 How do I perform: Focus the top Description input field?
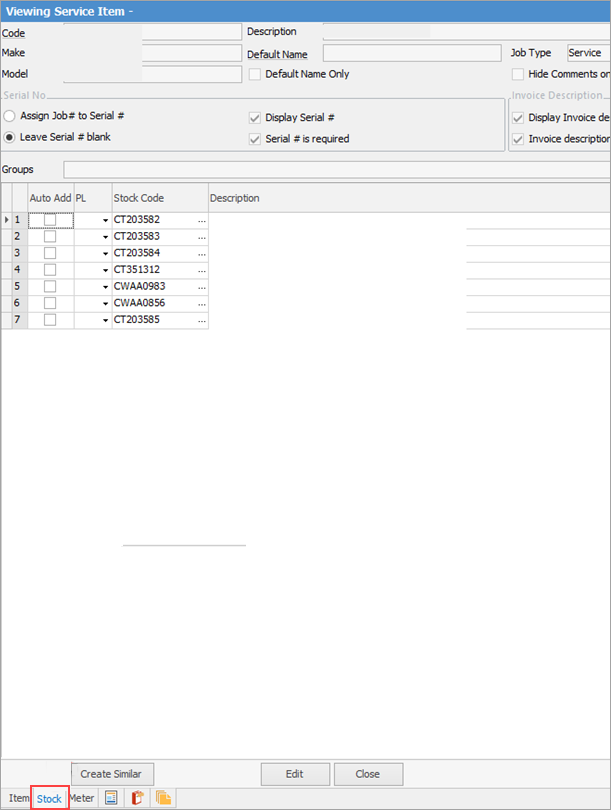(x=467, y=32)
